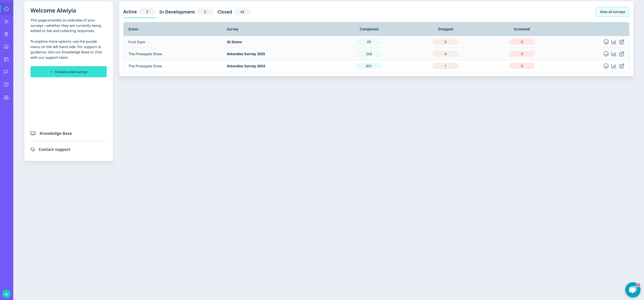View the bar chart for Attendee Survey 2024
The height and width of the screenshot is (300, 644).
[x=614, y=66]
